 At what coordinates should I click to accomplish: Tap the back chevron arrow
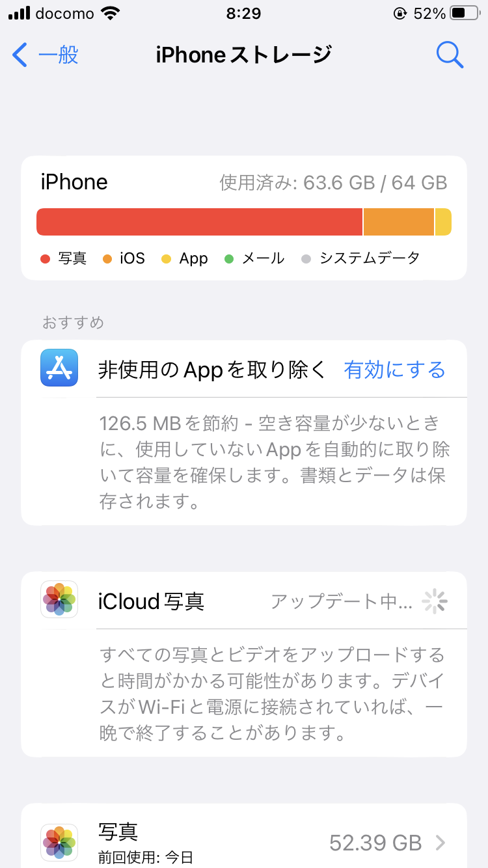tap(20, 55)
